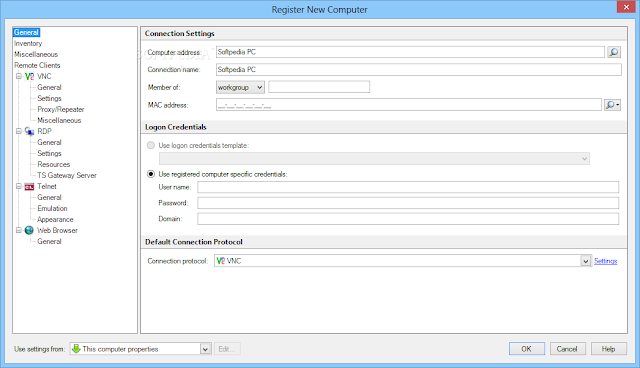This screenshot has height=368, width=640.
Task: Select the Web Browser node label
Action: coord(58,231)
